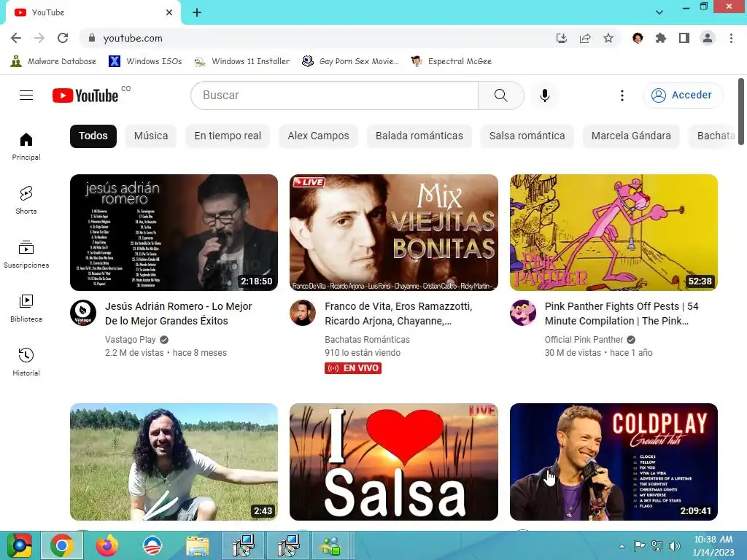Select the En tiempo real chip
Image resolution: width=747 pixels, height=560 pixels.
pos(228,136)
